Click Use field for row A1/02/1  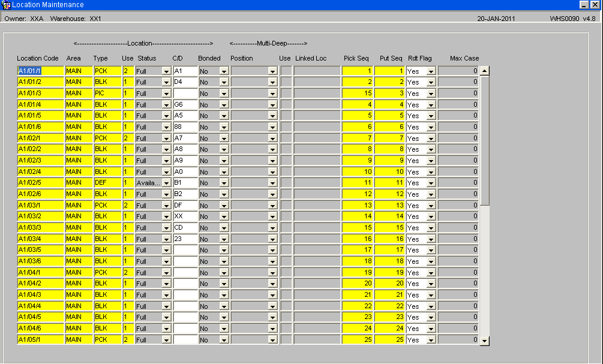coord(128,138)
